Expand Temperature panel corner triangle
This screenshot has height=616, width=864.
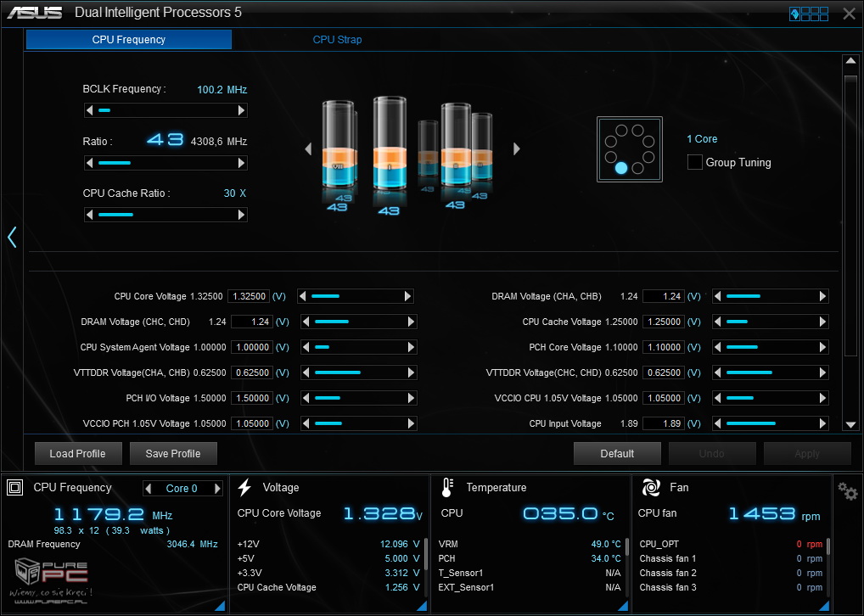click(x=623, y=606)
